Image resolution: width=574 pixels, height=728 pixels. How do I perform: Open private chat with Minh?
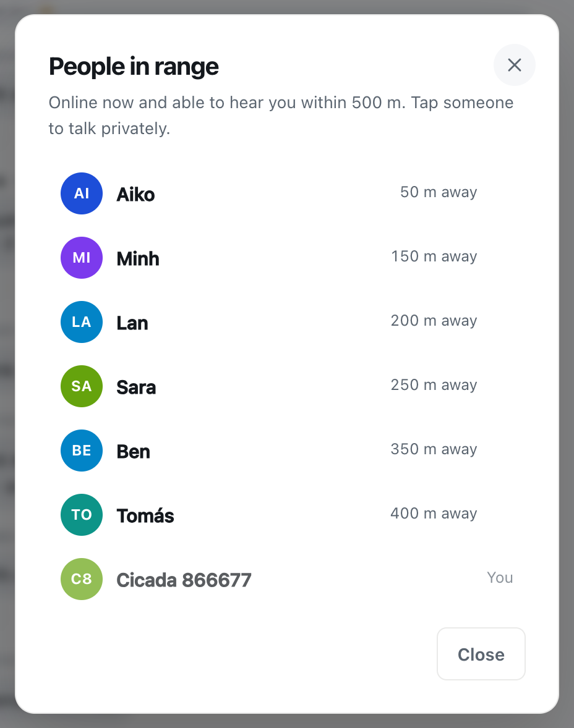click(287, 258)
